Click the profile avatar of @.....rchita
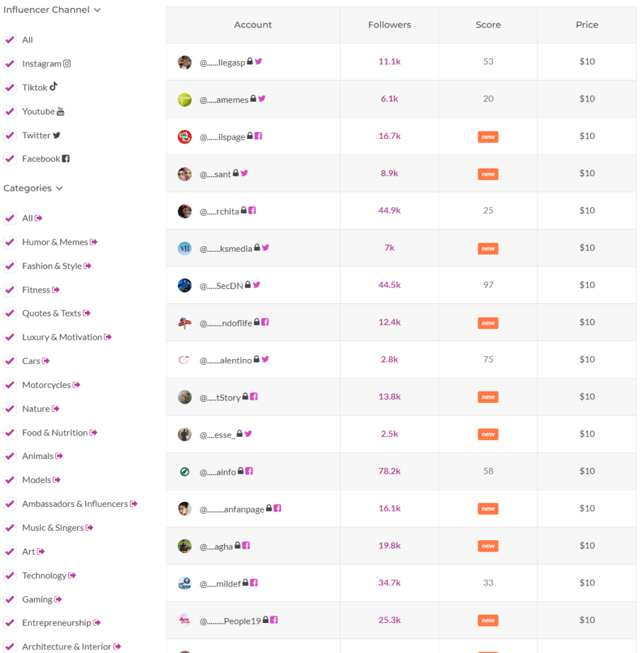This screenshot has width=644, height=653. click(184, 211)
